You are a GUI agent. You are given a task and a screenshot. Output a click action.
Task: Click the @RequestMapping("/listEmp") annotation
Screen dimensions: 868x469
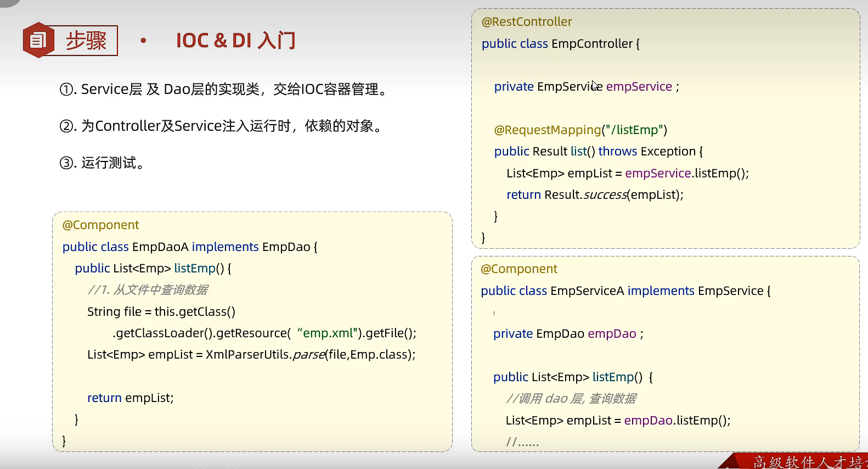(x=580, y=130)
